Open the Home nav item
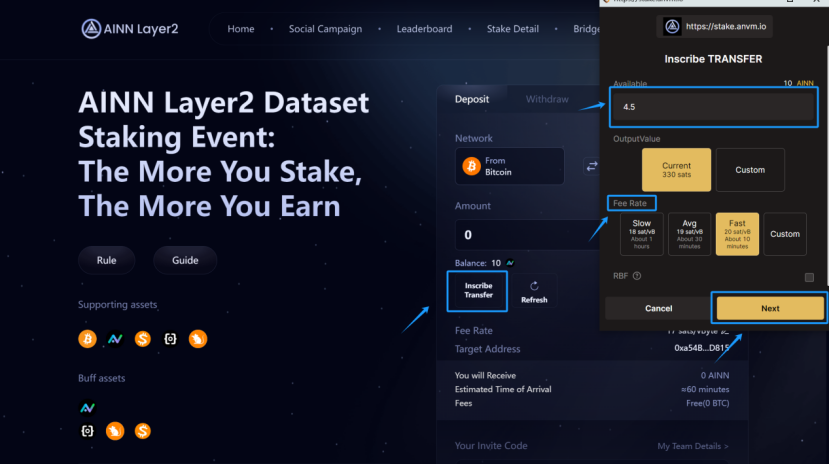Viewport: 830px width, 465px height. (241, 29)
